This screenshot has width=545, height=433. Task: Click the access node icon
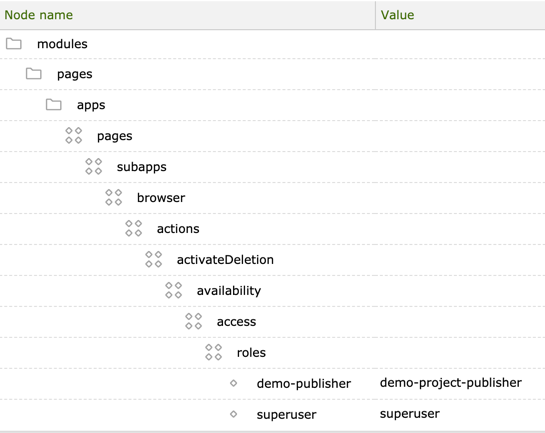pyautogui.click(x=194, y=321)
